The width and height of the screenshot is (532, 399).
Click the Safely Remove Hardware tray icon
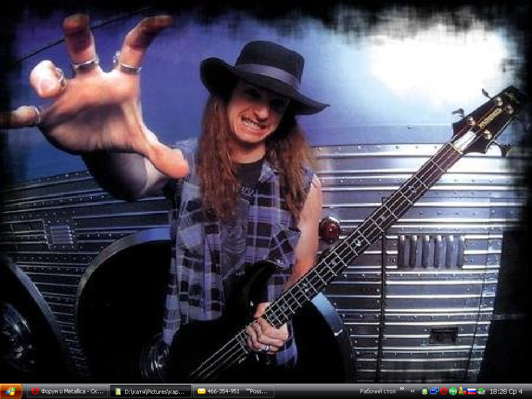(481, 391)
